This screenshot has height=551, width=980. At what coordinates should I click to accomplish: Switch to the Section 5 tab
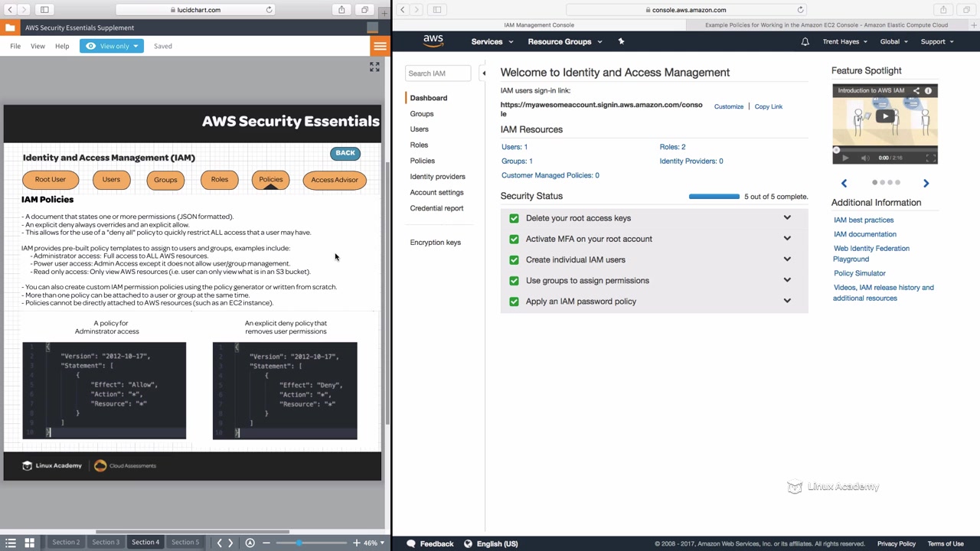pyautogui.click(x=185, y=543)
